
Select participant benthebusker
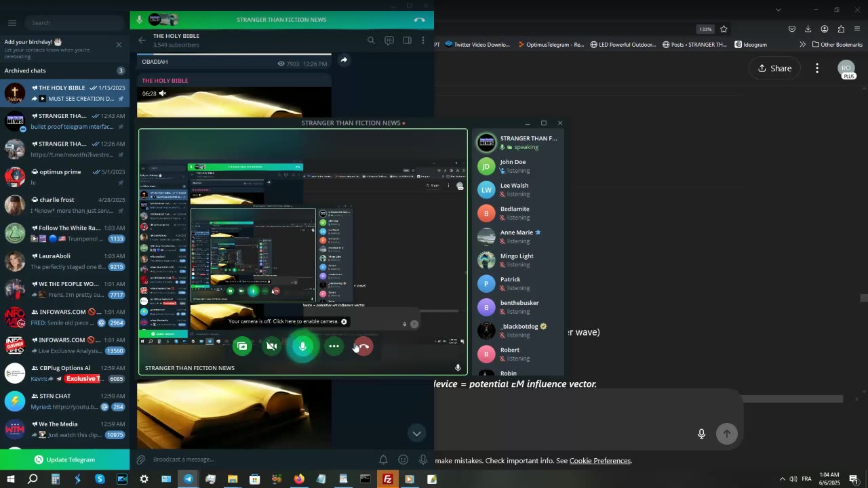pyautogui.click(x=519, y=307)
